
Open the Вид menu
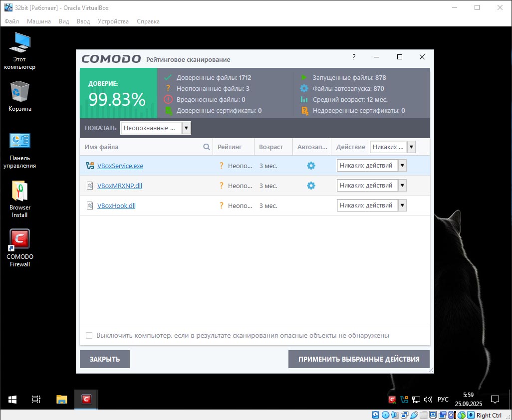point(64,21)
